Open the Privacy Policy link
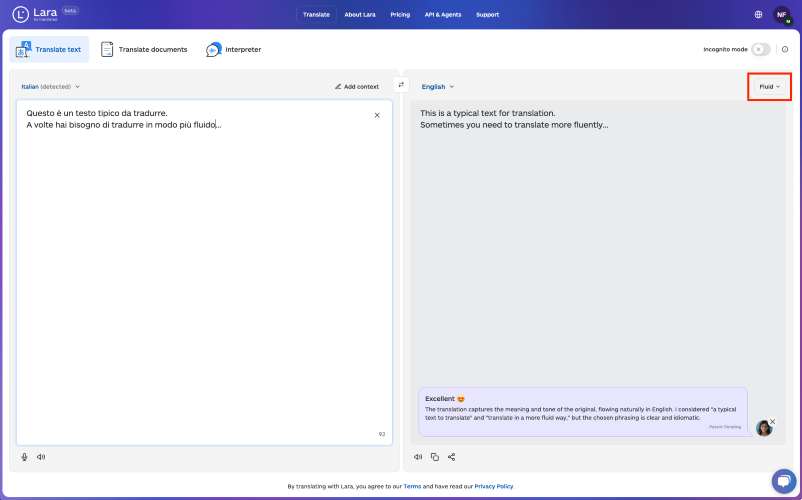This screenshot has height=500, width=802. (x=494, y=486)
